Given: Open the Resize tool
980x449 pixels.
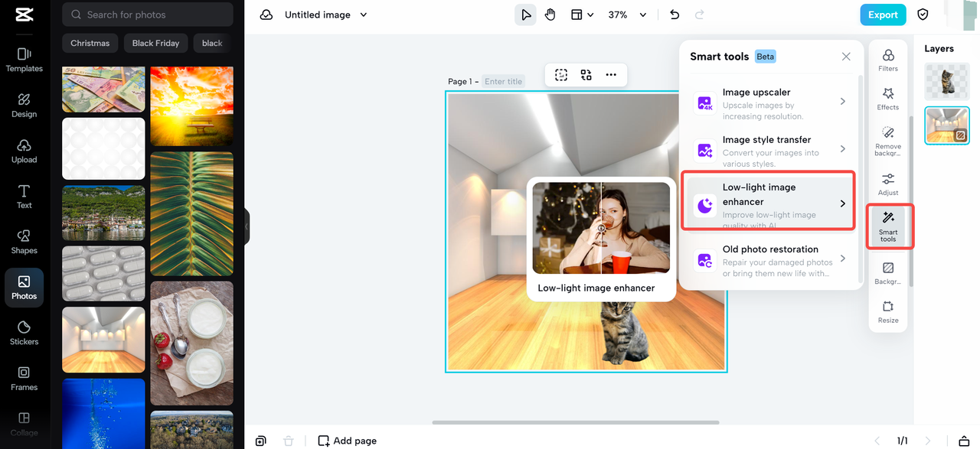Looking at the screenshot, I should coord(888,312).
